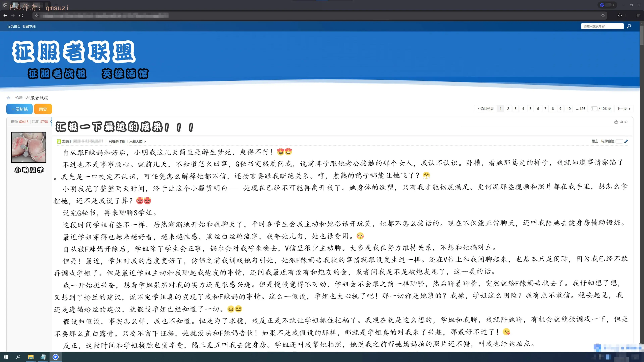This screenshot has width=644, height=362.
Task: Click 论坛 in the breadcrumb
Action: [x=19, y=98]
